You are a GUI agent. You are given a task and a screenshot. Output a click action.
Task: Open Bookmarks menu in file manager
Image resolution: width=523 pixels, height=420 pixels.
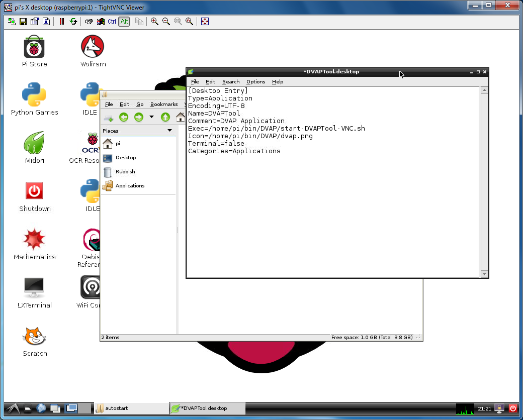pos(164,104)
